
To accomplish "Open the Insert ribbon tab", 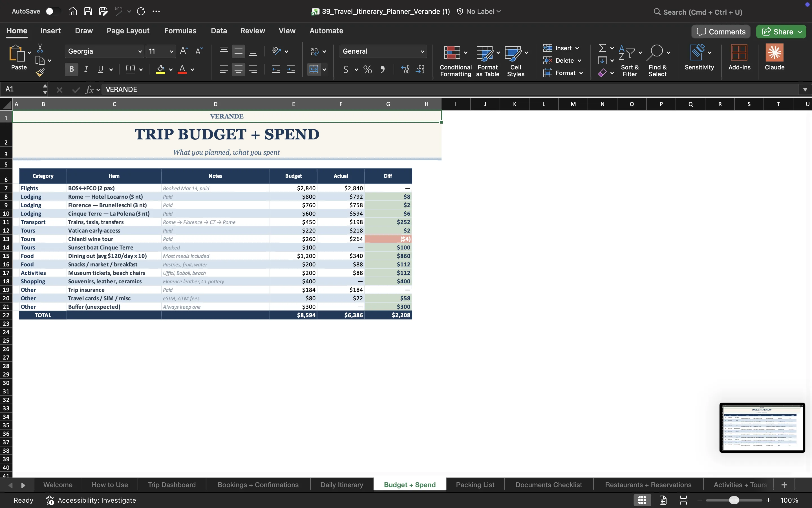I will pyautogui.click(x=51, y=30).
